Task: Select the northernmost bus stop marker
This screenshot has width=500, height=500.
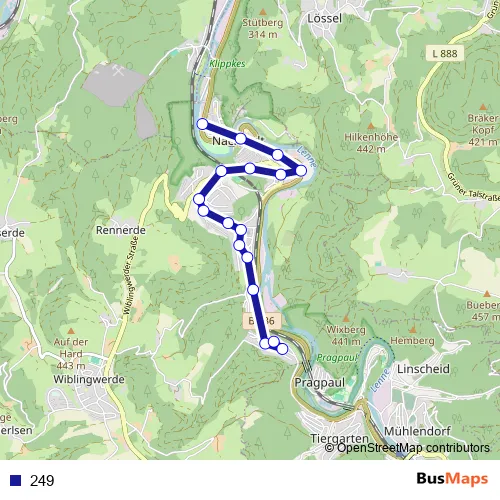Action: (202, 124)
